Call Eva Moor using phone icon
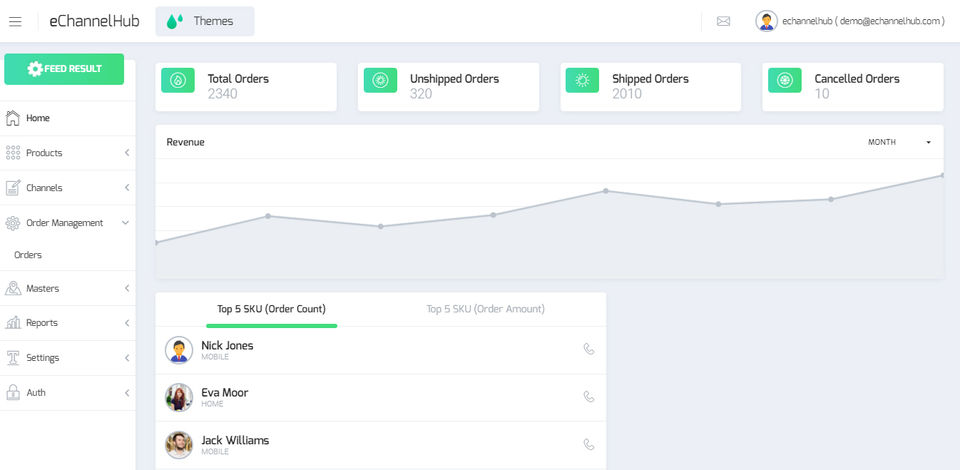960x470 pixels. tap(589, 397)
